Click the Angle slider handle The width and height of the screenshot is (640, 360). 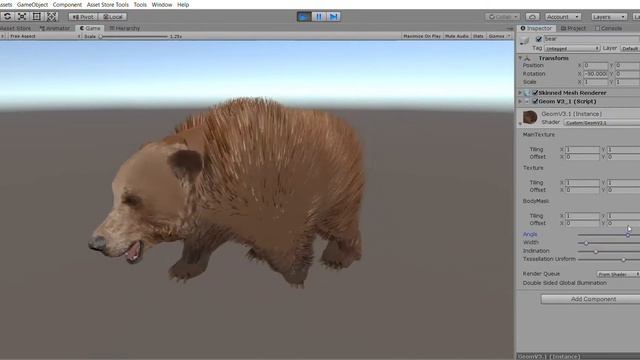point(628,235)
